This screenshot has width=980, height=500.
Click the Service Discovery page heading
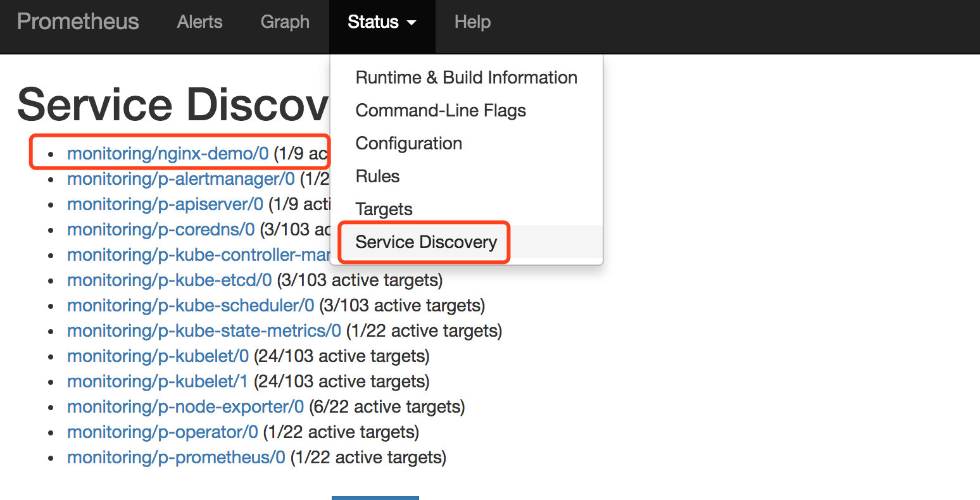pyautogui.click(x=173, y=104)
